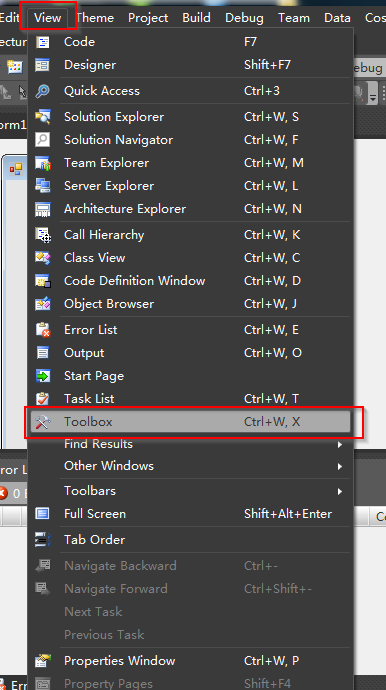Click the Properties Window icon

click(43, 661)
